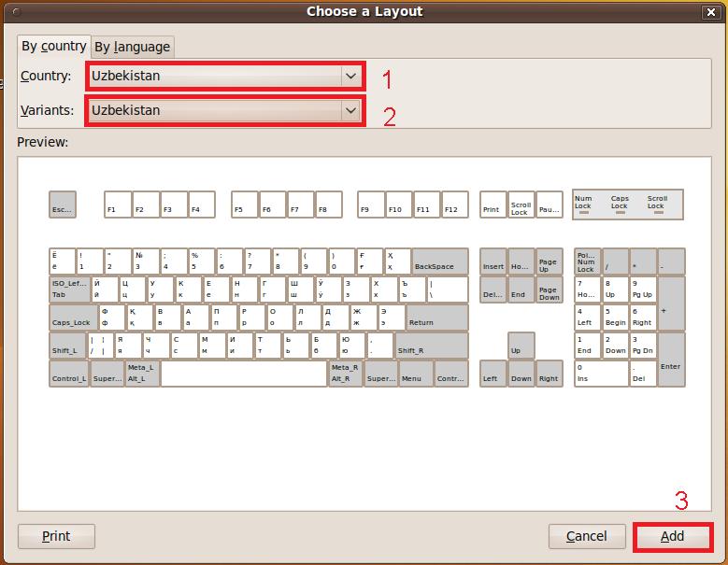Click the BackSpace key in preview

click(x=440, y=261)
